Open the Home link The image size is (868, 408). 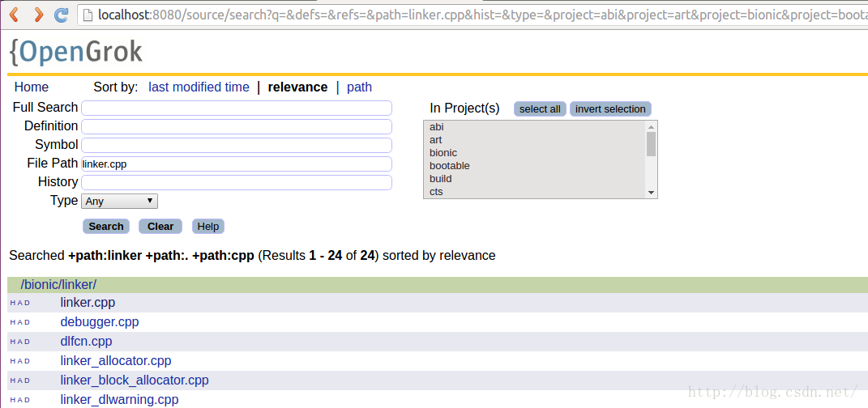point(32,87)
